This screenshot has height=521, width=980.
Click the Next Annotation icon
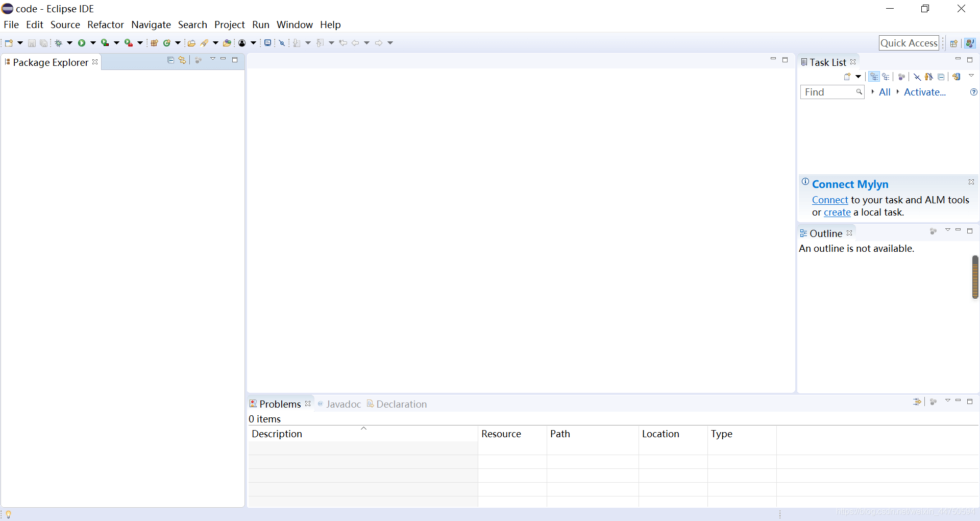pos(297,43)
